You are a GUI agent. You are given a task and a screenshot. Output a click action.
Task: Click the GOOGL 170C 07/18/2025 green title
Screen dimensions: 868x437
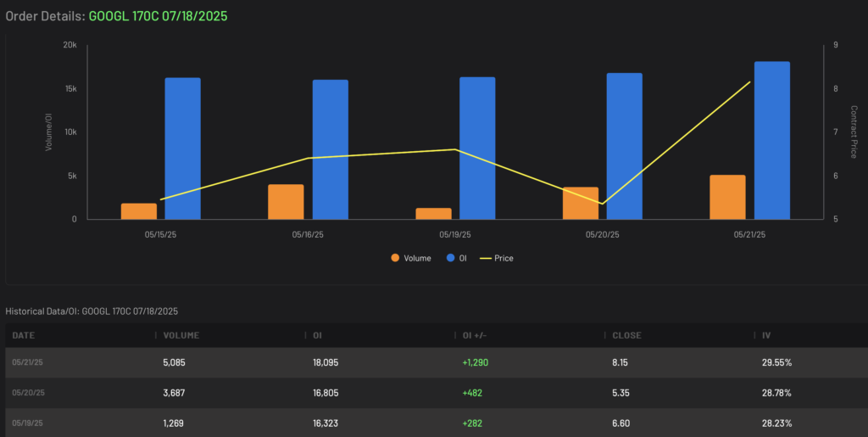point(158,16)
